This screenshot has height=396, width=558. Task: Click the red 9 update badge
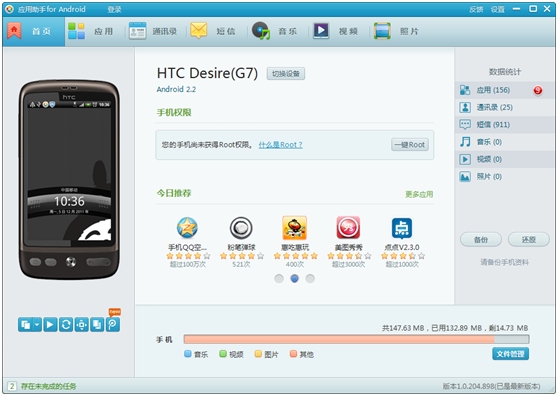538,90
